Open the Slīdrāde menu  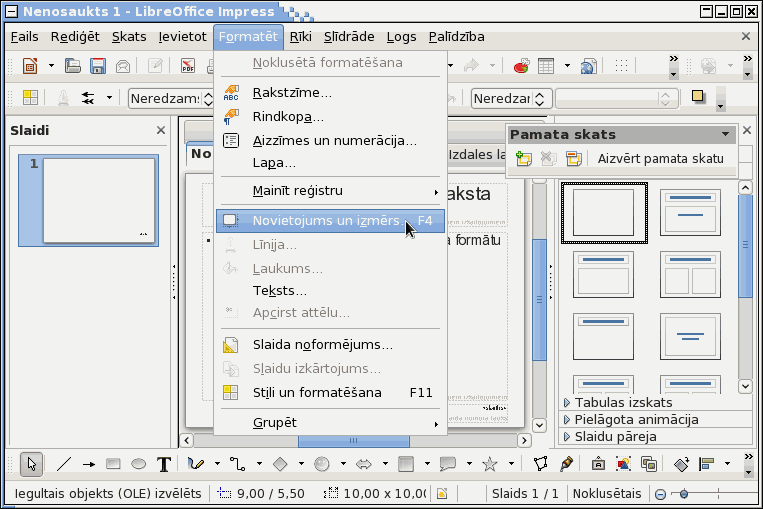tap(349, 37)
